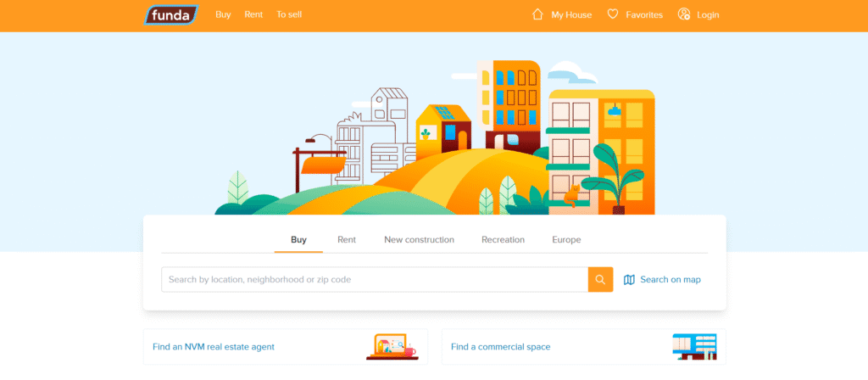The image size is (868, 380).
Task: Click the NVM real estate agent illustration
Action: (392, 347)
